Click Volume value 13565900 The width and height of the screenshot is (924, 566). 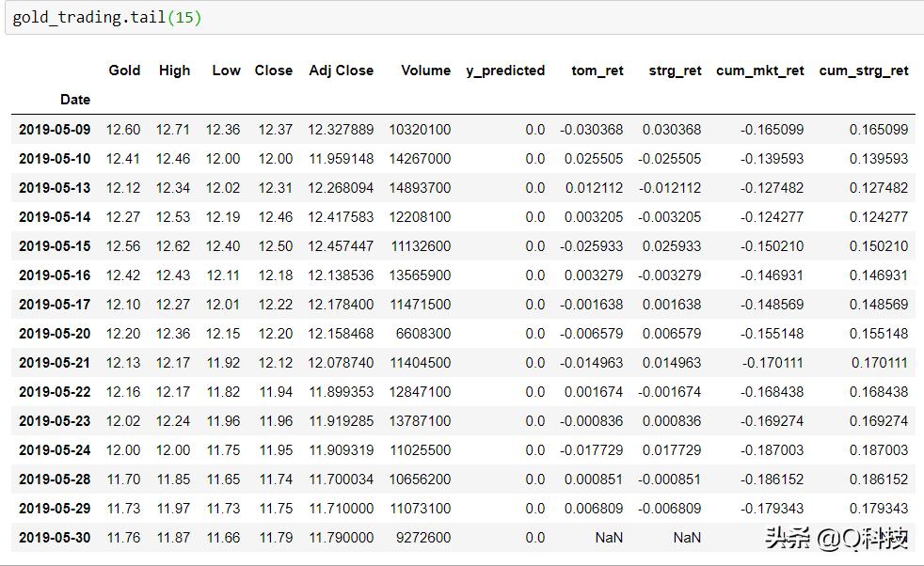pyautogui.click(x=420, y=275)
